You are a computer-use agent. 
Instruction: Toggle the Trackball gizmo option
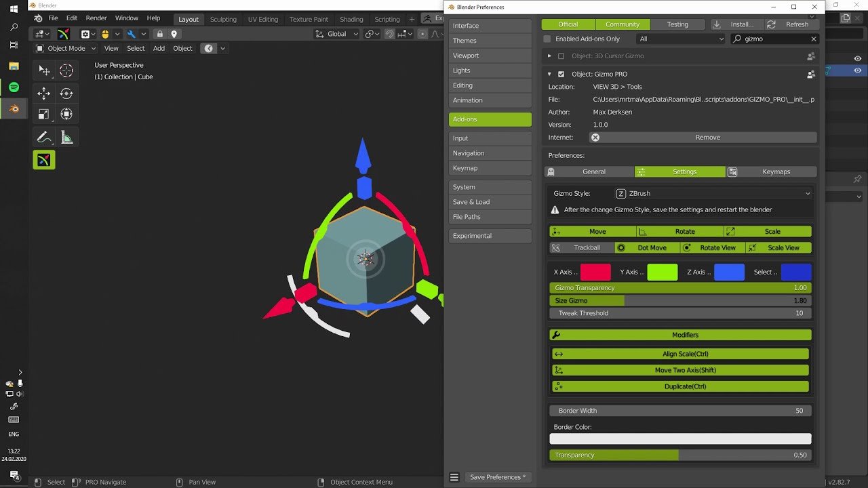click(582, 248)
